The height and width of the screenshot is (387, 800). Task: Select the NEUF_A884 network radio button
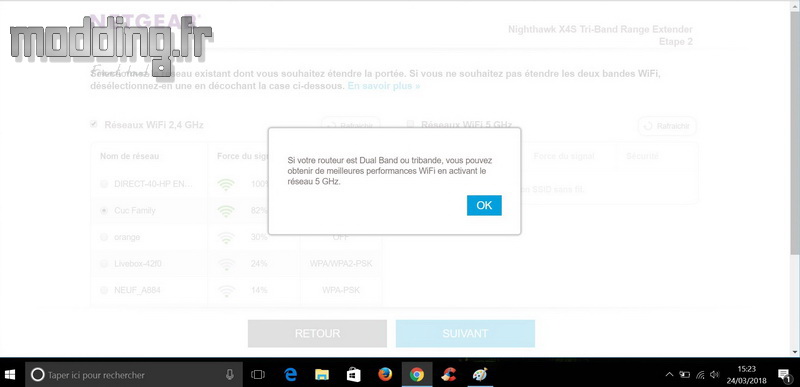pos(104,290)
